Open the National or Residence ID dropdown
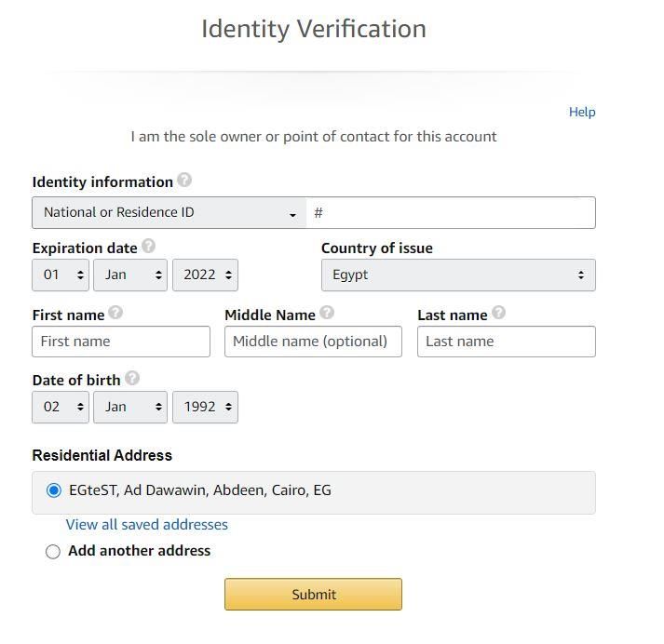 [169, 212]
